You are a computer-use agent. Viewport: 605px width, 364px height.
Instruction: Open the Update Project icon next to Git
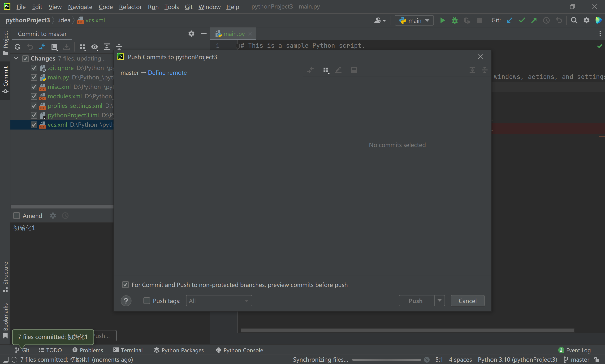[x=510, y=20]
